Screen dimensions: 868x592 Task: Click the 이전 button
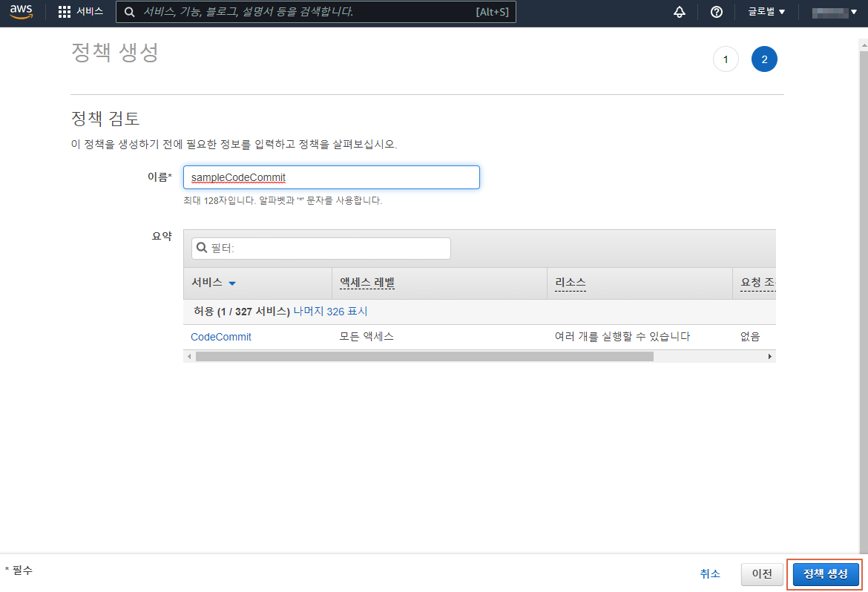coord(762,574)
